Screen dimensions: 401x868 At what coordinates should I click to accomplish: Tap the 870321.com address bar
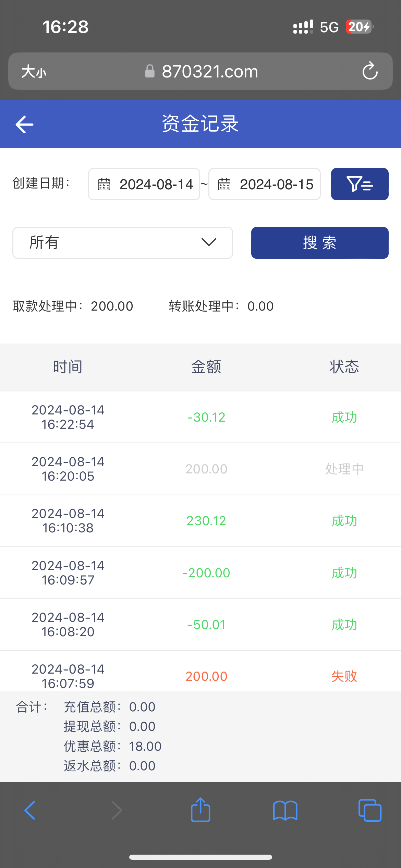(210, 72)
